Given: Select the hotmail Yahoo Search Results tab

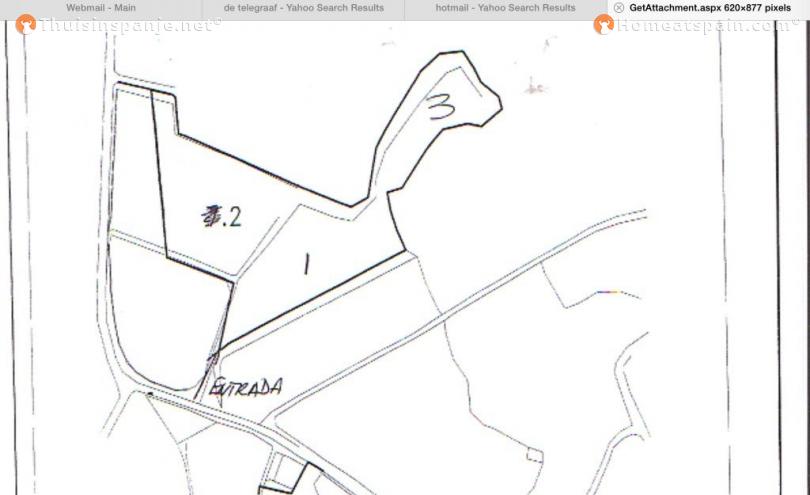Looking at the screenshot, I should pyautogui.click(x=505, y=8).
